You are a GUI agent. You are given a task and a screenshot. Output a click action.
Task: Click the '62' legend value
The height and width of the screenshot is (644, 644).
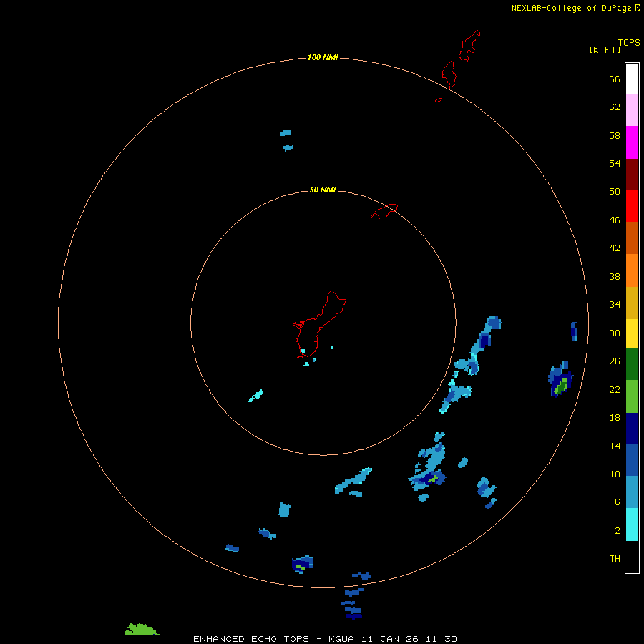click(615, 107)
